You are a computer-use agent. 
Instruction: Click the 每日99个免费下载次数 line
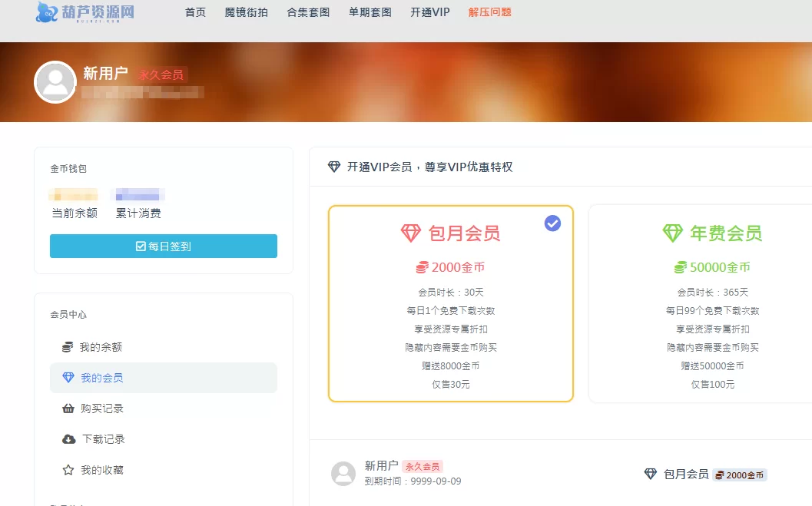click(x=713, y=311)
